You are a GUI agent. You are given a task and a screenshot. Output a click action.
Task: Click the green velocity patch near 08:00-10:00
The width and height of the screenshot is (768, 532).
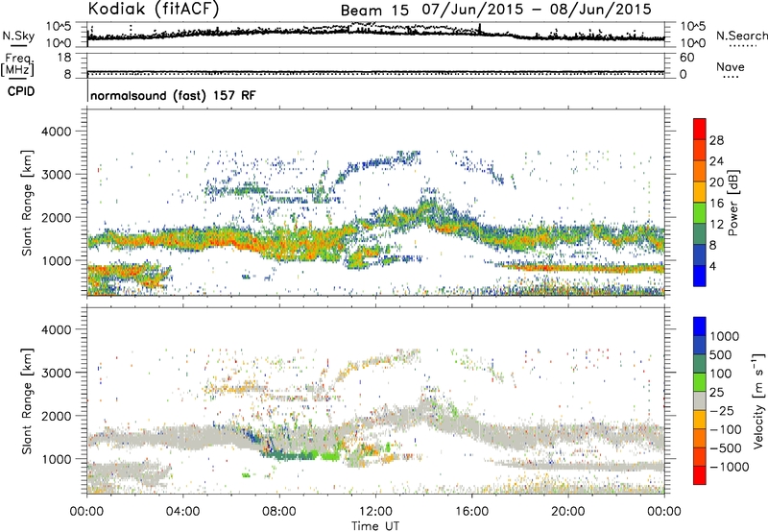(301, 454)
